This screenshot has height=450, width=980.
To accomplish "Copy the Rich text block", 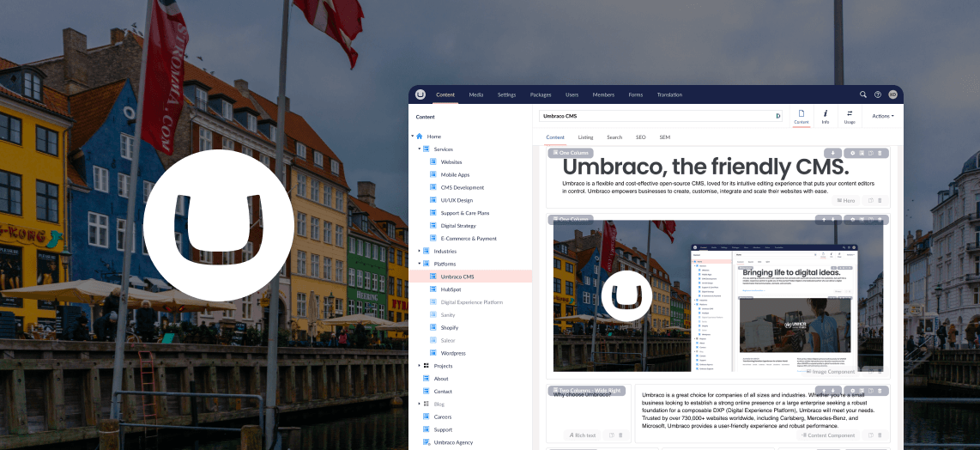I will coord(612,435).
